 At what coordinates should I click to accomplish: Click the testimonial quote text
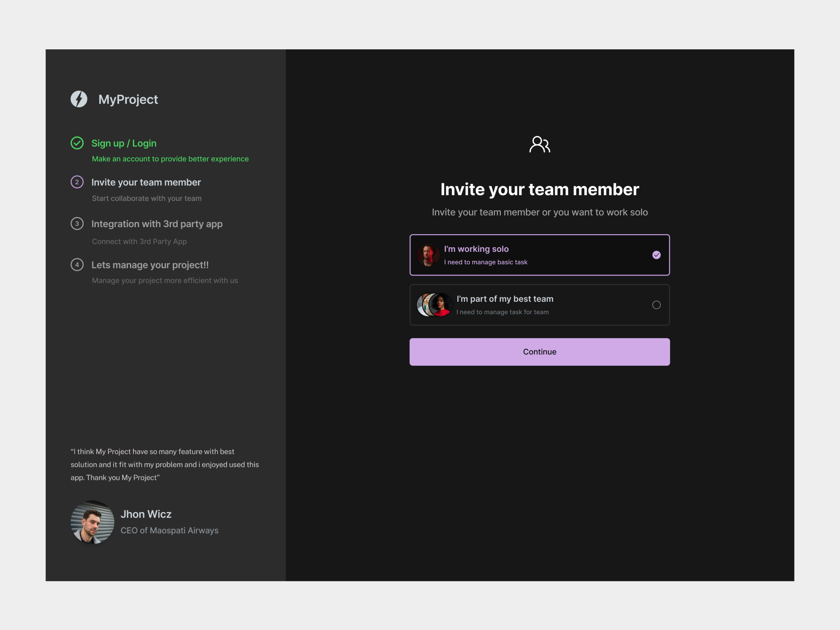164,464
